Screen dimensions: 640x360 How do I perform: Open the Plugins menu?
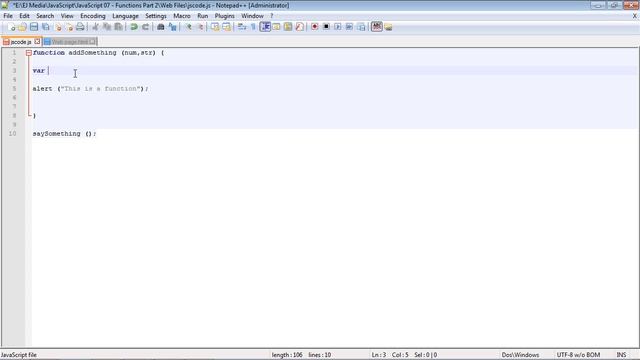(x=224, y=16)
